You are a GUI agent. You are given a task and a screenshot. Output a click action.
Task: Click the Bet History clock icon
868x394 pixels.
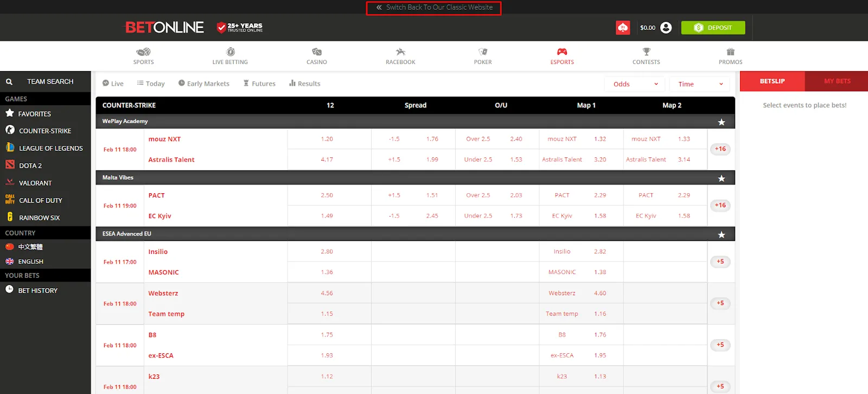[9, 290]
